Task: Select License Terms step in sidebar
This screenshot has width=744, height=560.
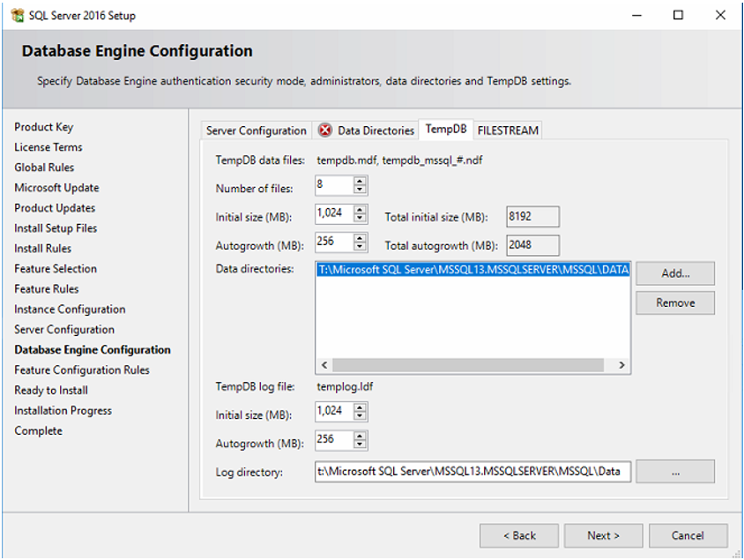Action: tap(48, 147)
